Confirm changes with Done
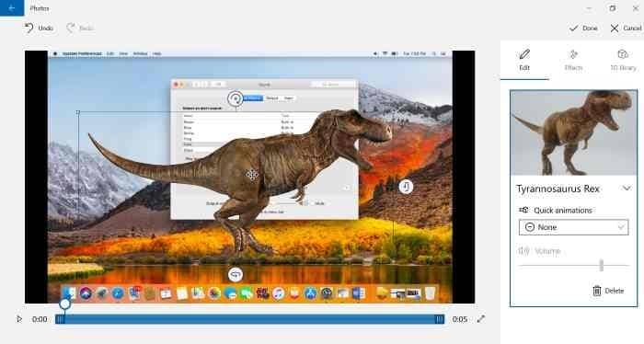Image resolution: width=644 pixels, height=344 pixels. 583,28
